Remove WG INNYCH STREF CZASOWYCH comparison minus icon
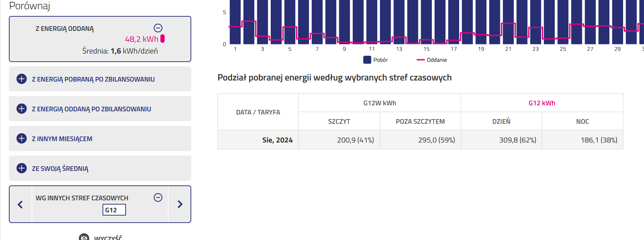The height and width of the screenshot is (240, 644). (x=158, y=197)
